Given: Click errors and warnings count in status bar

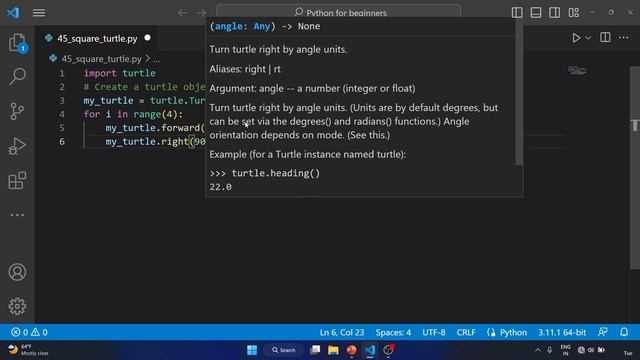Looking at the screenshot, I should [x=29, y=332].
